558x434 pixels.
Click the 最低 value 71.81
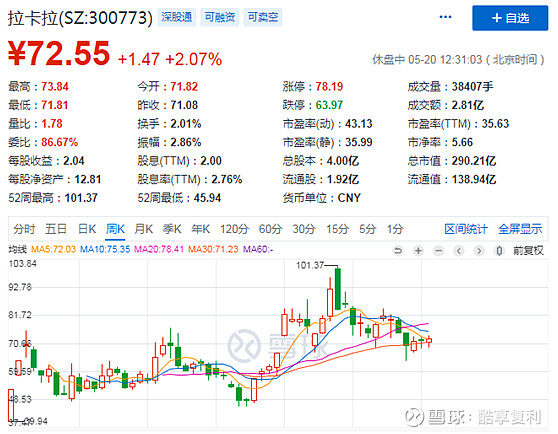tap(54, 105)
